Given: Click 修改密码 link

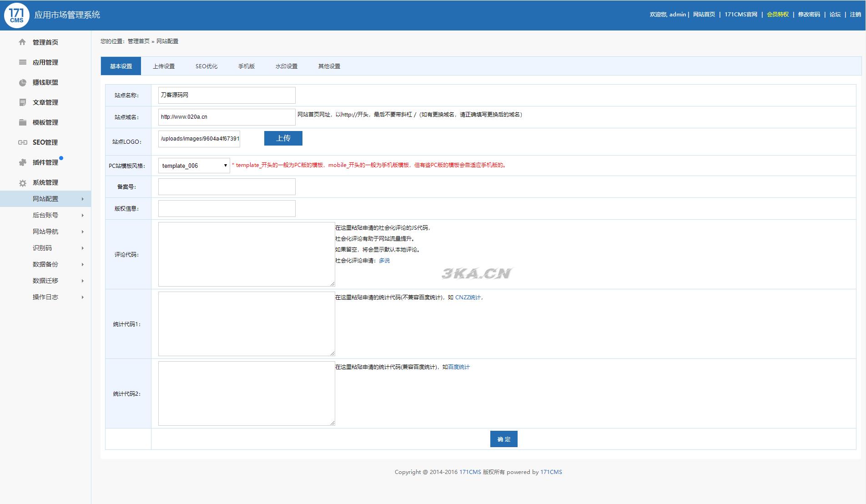Looking at the screenshot, I should (x=809, y=15).
